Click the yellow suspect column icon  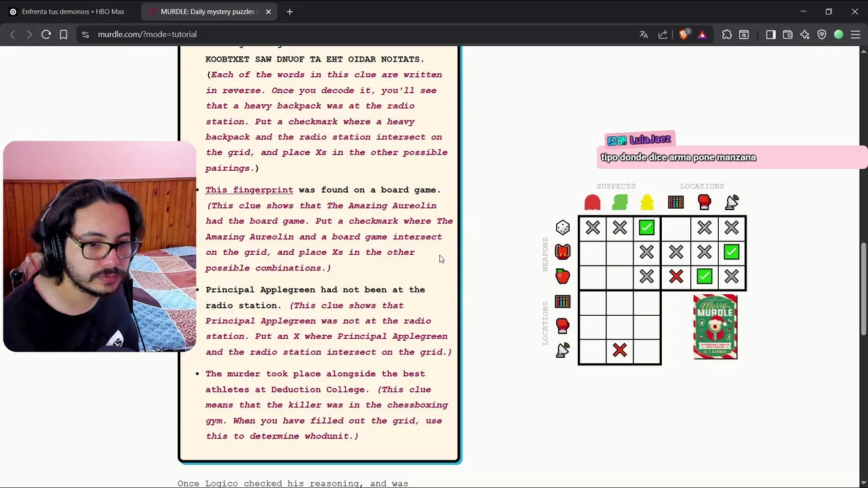pyautogui.click(x=647, y=202)
